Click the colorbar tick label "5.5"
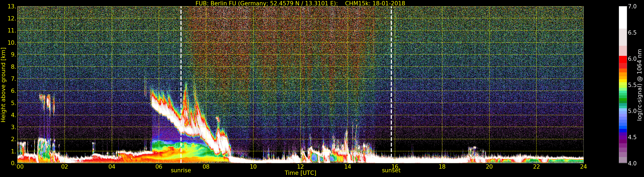 coord(632,85)
